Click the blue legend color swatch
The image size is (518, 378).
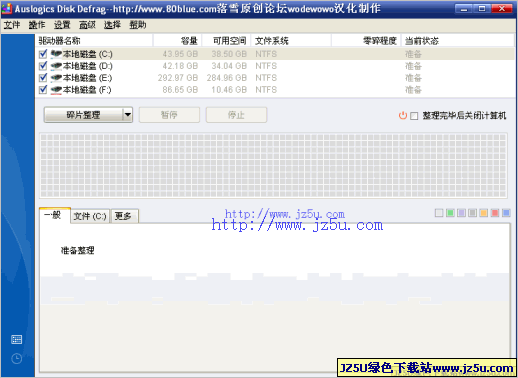(506, 213)
